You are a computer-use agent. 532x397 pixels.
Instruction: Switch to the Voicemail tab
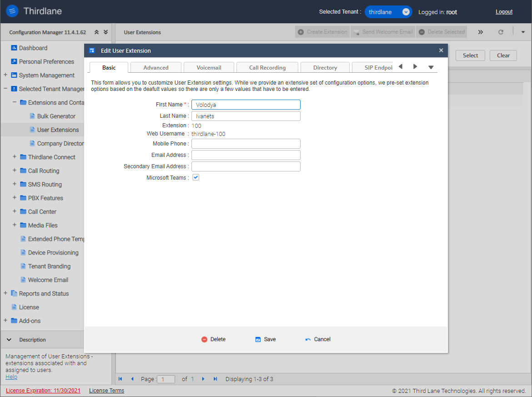tap(209, 67)
